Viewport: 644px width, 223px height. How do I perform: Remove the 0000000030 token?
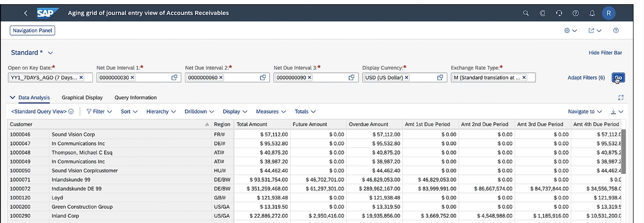133,77
